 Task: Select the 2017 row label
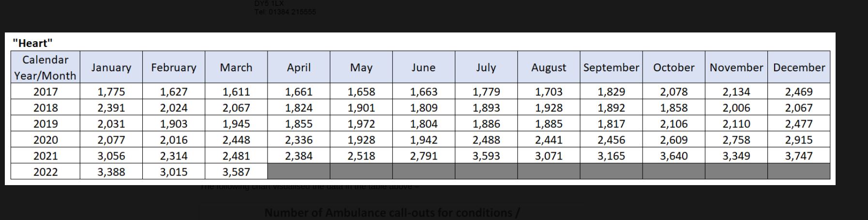point(45,92)
